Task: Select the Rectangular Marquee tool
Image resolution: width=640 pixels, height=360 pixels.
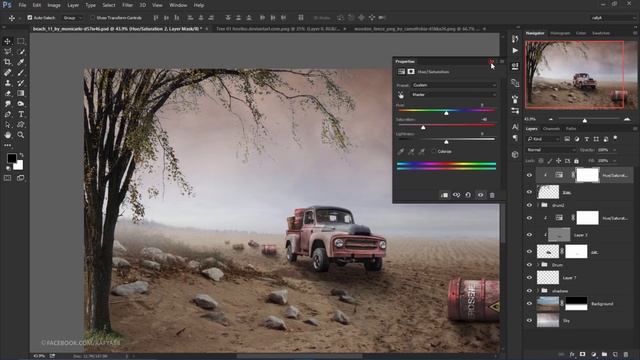Action: (20, 41)
